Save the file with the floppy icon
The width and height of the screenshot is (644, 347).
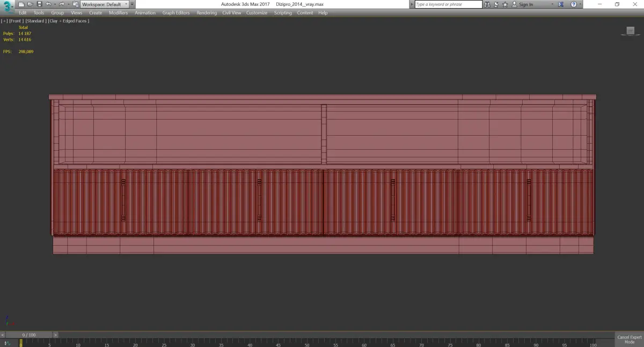[x=39, y=4]
